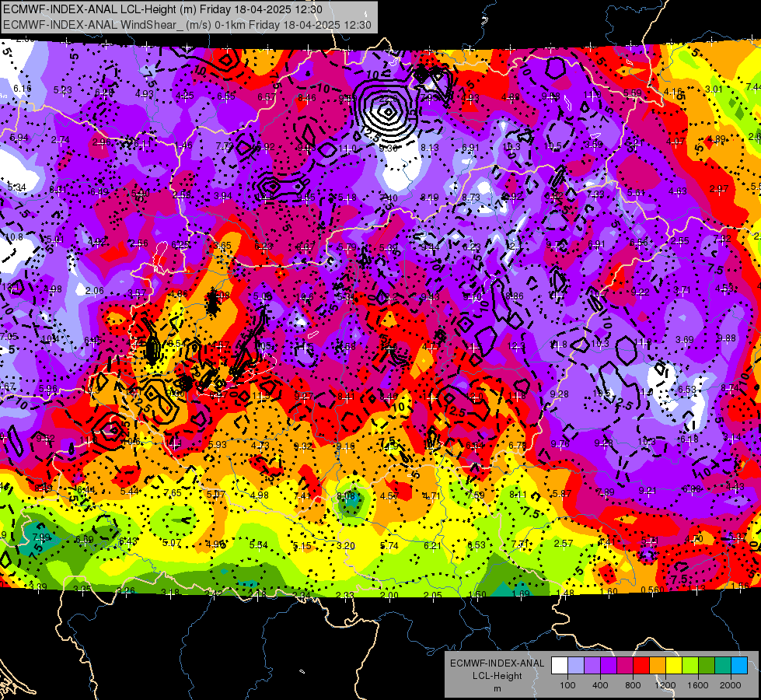Click the wind shear value 3.20

coord(346,545)
